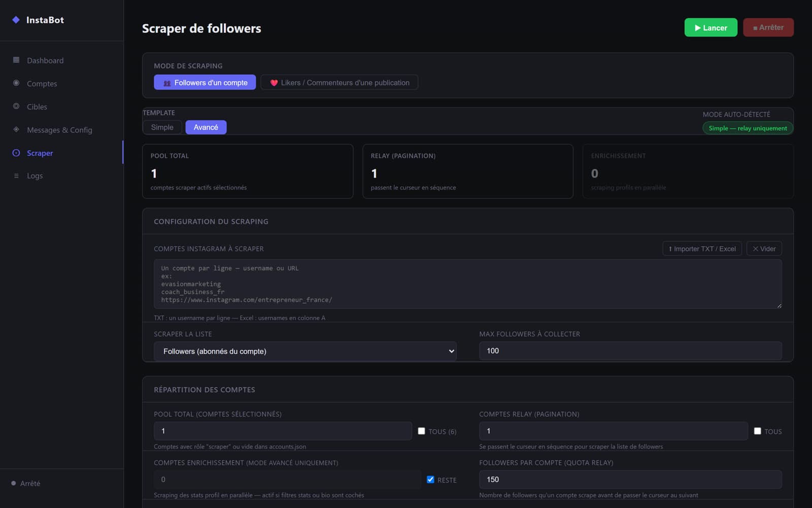812x508 pixels.
Task: Click the Pool total comptes sélectionnés field
Action: [283, 431]
